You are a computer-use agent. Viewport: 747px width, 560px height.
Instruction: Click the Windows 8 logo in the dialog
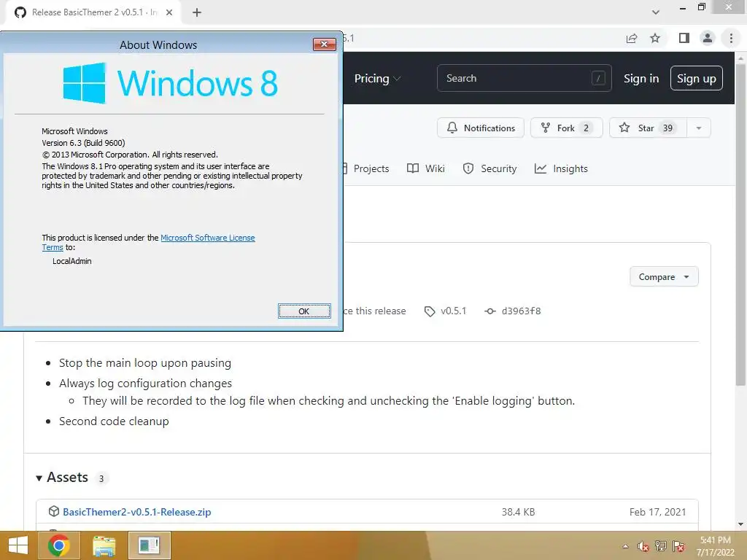pos(170,83)
